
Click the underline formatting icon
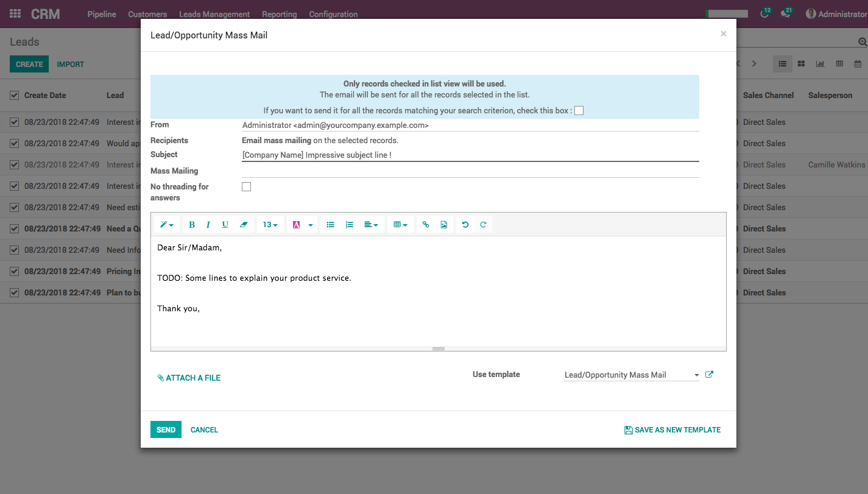point(225,225)
